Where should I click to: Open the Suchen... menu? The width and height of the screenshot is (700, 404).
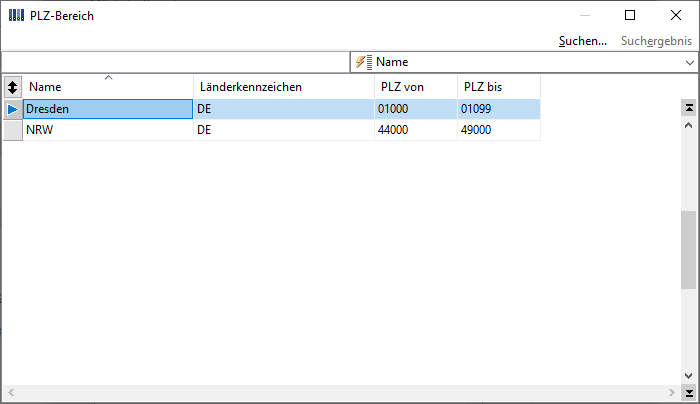[x=583, y=41]
